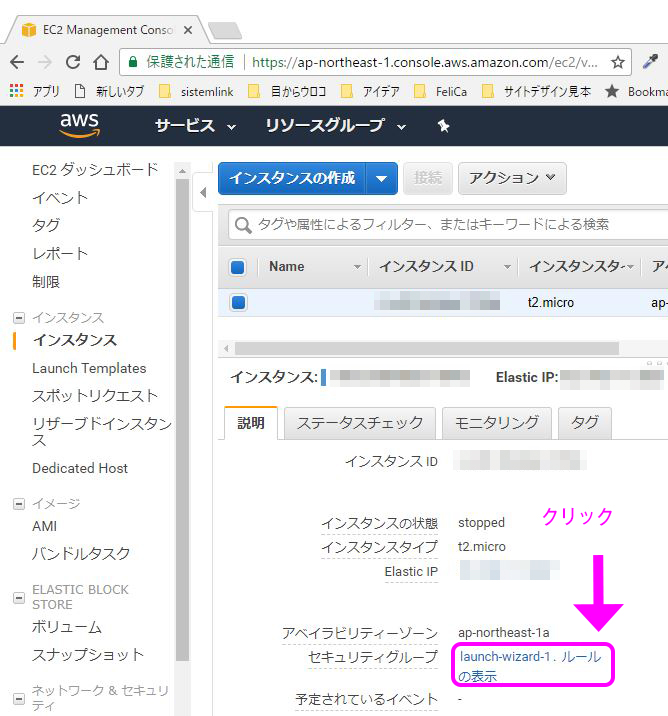
Task: Go to browser home page icon
Action: (x=101, y=62)
